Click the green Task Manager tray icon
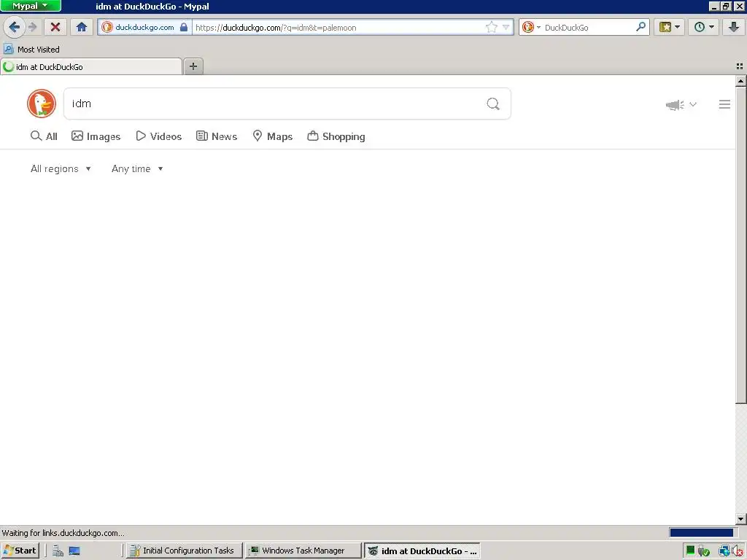This screenshot has width=747, height=560. pos(690,551)
